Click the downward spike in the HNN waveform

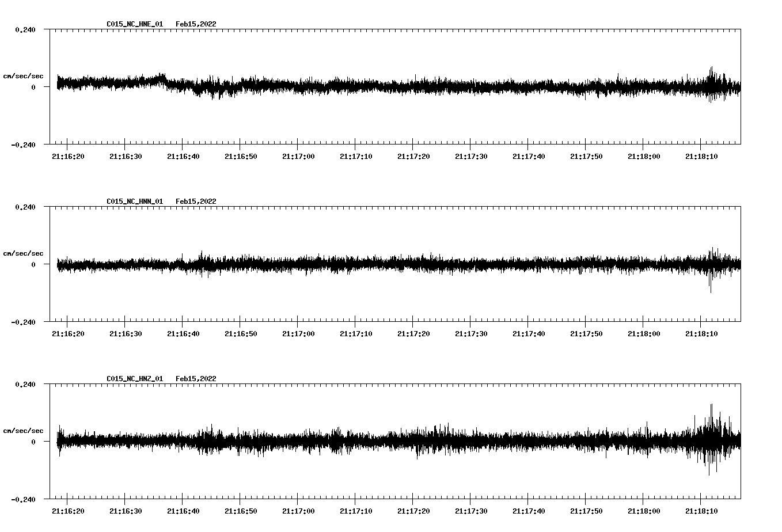[x=711, y=282]
